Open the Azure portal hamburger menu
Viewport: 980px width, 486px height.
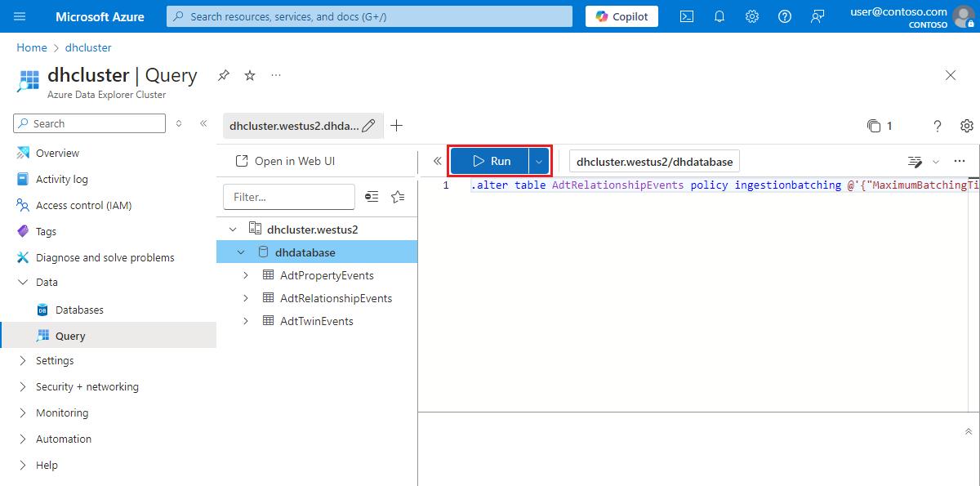tap(20, 16)
